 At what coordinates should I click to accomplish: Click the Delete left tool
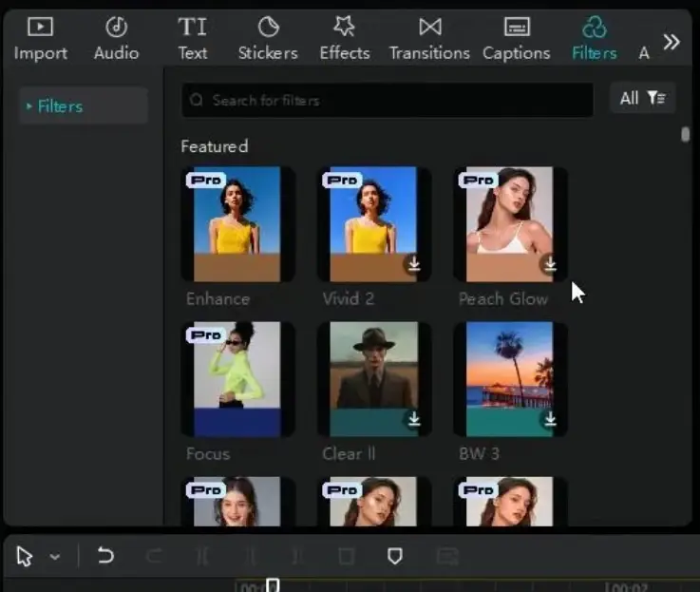(x=252, y=556)
